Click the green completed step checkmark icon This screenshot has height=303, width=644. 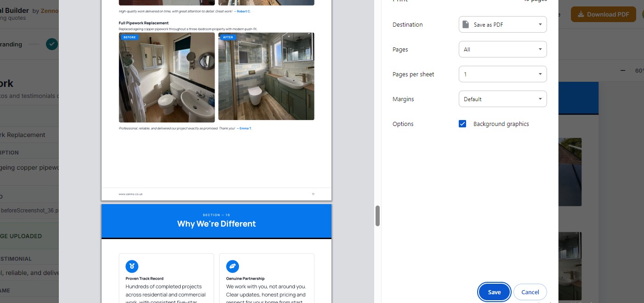(52, 44)
